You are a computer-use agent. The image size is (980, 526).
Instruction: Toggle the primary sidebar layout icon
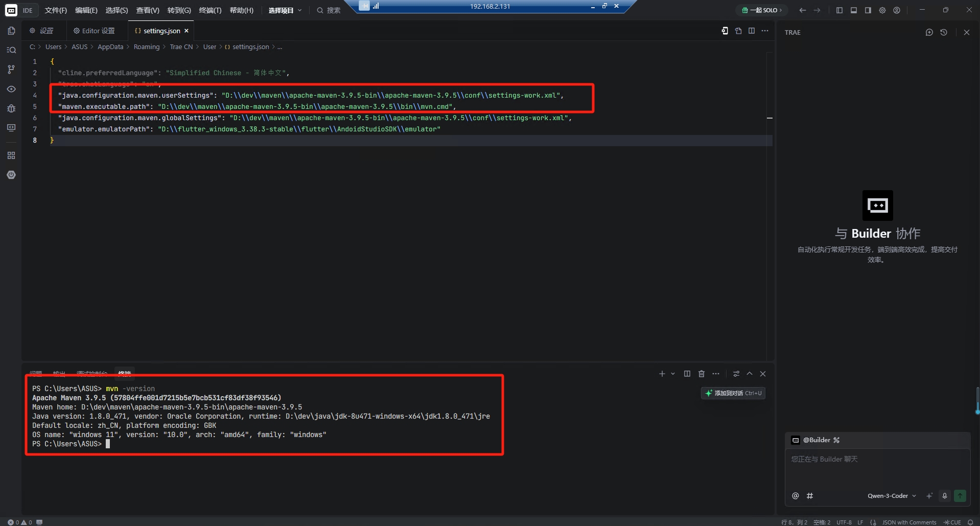[839, 10]
